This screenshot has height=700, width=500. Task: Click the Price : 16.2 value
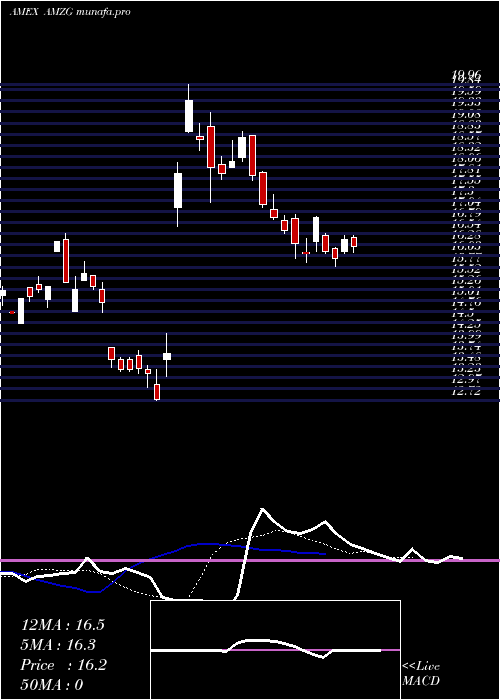click(64, 665)
